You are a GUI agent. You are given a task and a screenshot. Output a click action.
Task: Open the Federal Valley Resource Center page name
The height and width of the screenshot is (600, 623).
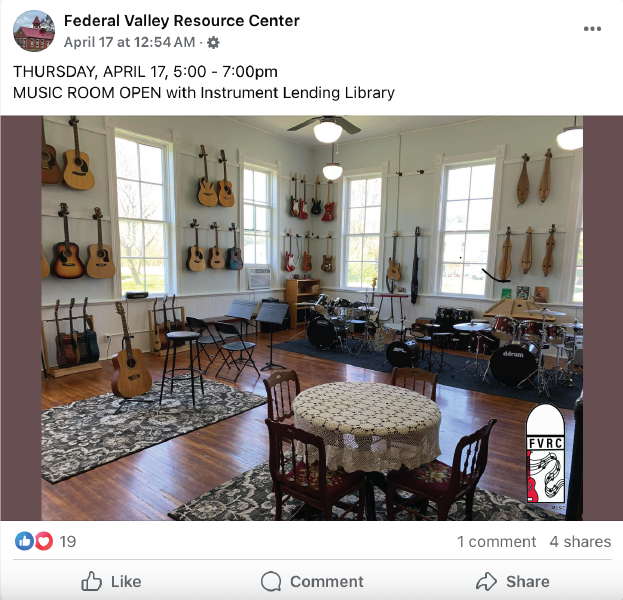pyautogui.click(x=182, y=21)
